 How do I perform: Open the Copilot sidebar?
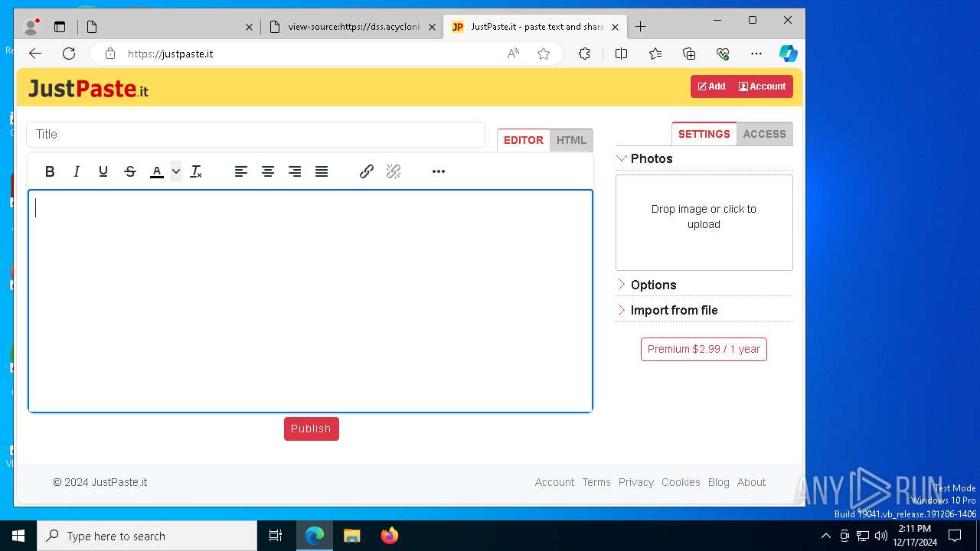point(789,54)
